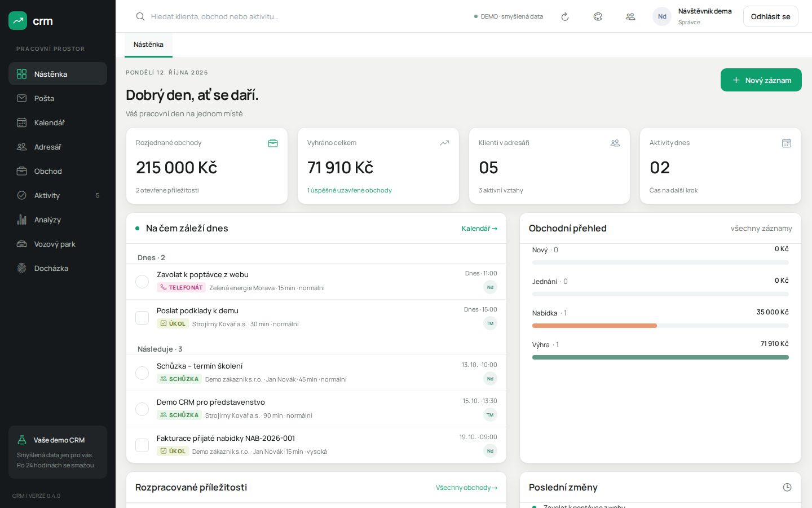Viewport: 812px width, 508px height.
Task: Click SCHŮZKA badge on termín školení row
Action: click(x=179, y=379)
